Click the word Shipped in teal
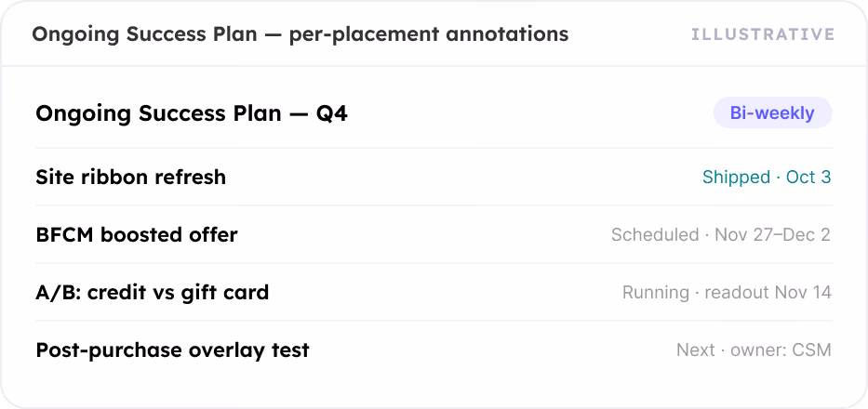 click(x=736, y=178)
